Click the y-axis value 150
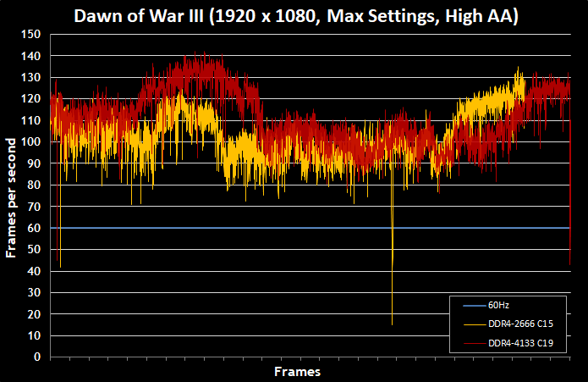Screen dimensions: 588x382 pos(30,34)
